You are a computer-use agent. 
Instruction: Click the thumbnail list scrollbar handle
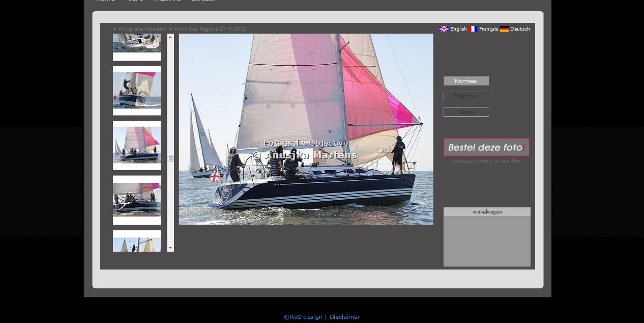click(x=170, y=158)
